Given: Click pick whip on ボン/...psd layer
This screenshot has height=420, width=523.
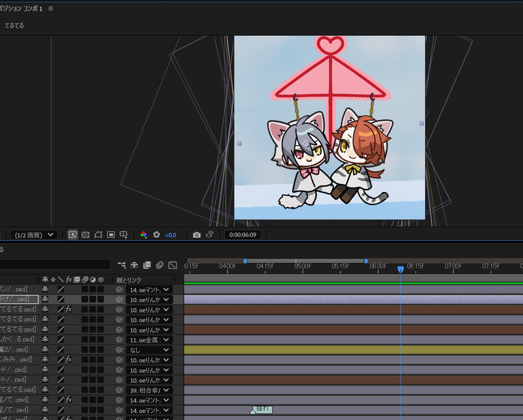Looking at the screenshot, I should 119,289.
